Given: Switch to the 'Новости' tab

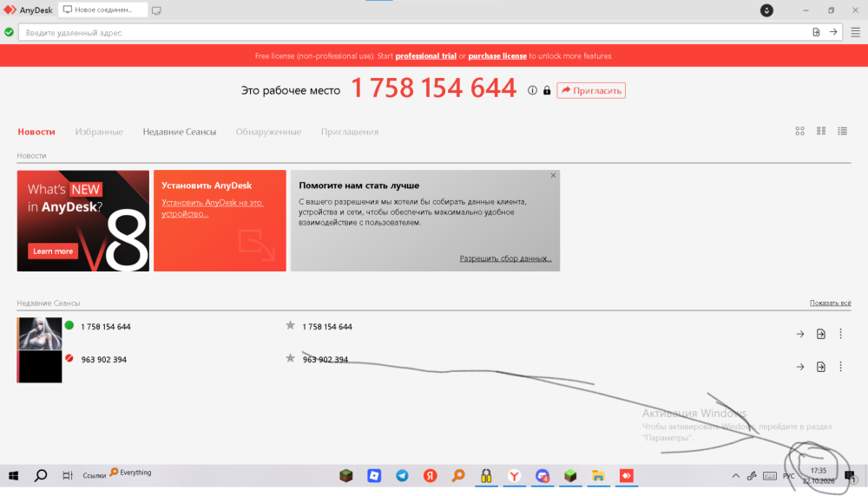Looking at the screenshot, I should 36,132.
